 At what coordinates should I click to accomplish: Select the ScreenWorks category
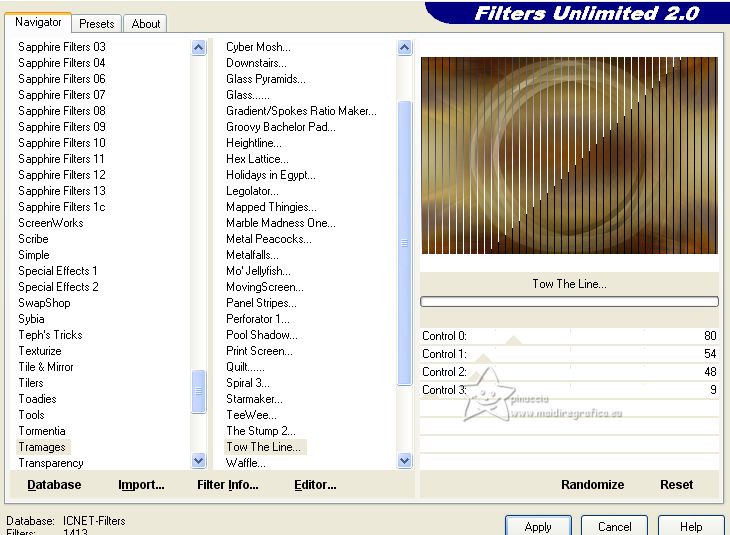pyautogui.click(x=51, y=223)
